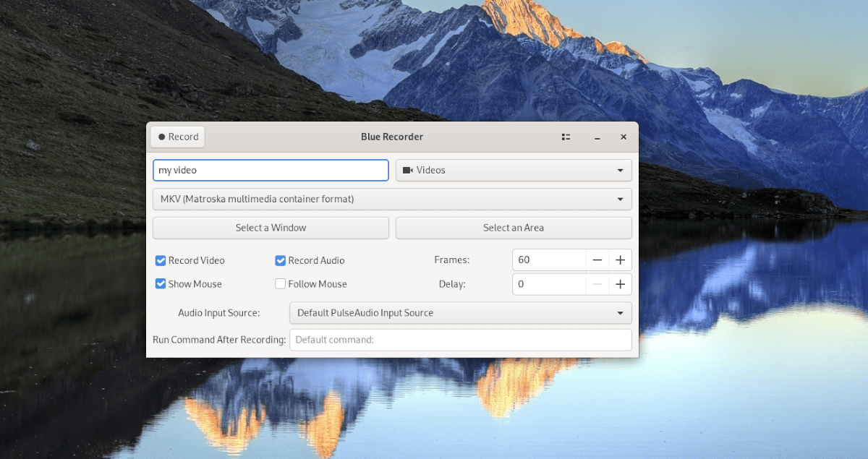Open the MKV format dropdown
The height and width of the screenshot is (459, 868).
392,199
